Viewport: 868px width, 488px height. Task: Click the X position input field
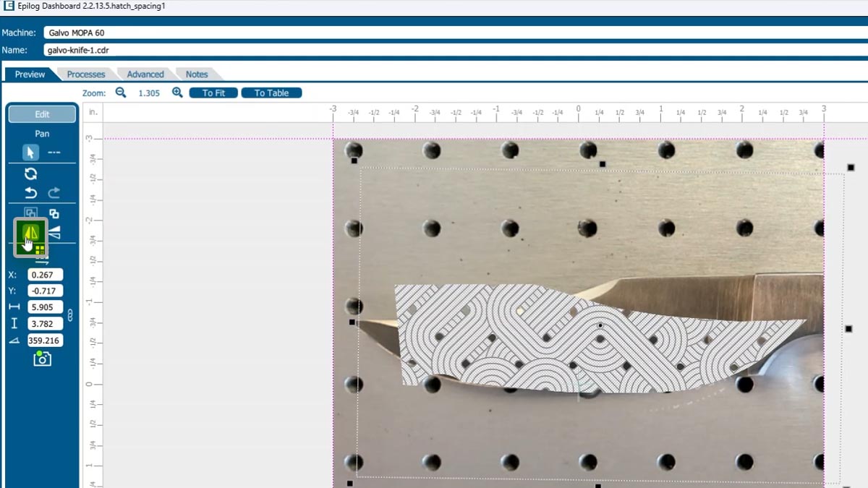45,275
